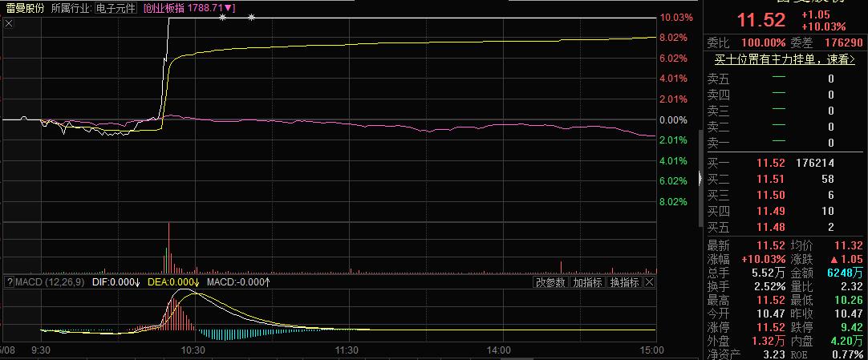Click the second star marker on the price line
Screen dimensions: 868x360
click(252, 18)
